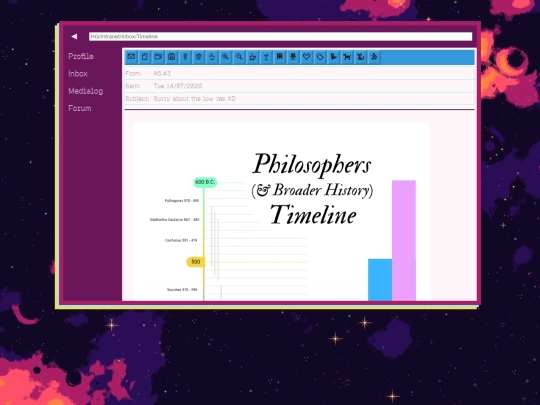Viewport: 540px width, 405px height.
Task: Click the trash bin delete icon
Action: click(x=198, y=57)
